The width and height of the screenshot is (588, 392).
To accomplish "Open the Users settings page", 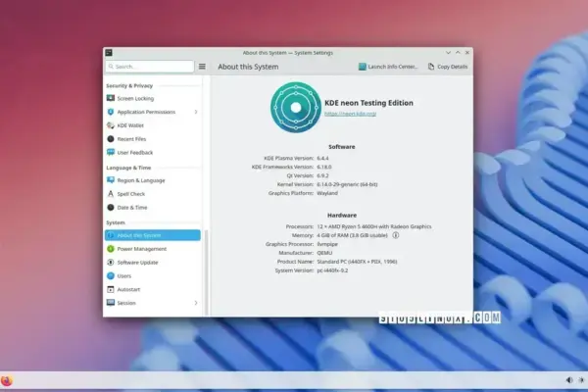I will coord(153,275).
